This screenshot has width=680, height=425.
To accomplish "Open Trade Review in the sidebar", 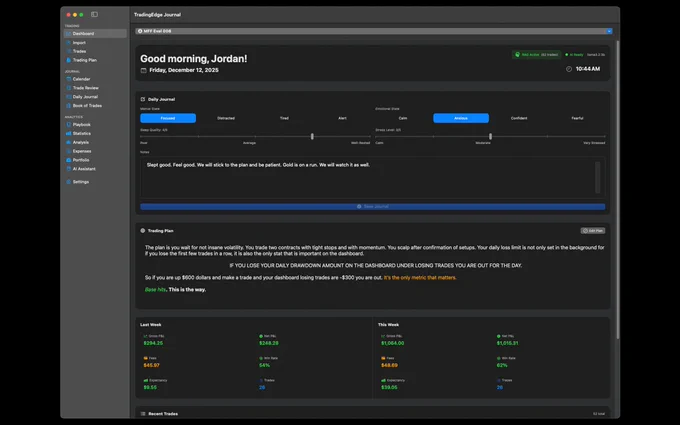I will [x=95, y=88].
